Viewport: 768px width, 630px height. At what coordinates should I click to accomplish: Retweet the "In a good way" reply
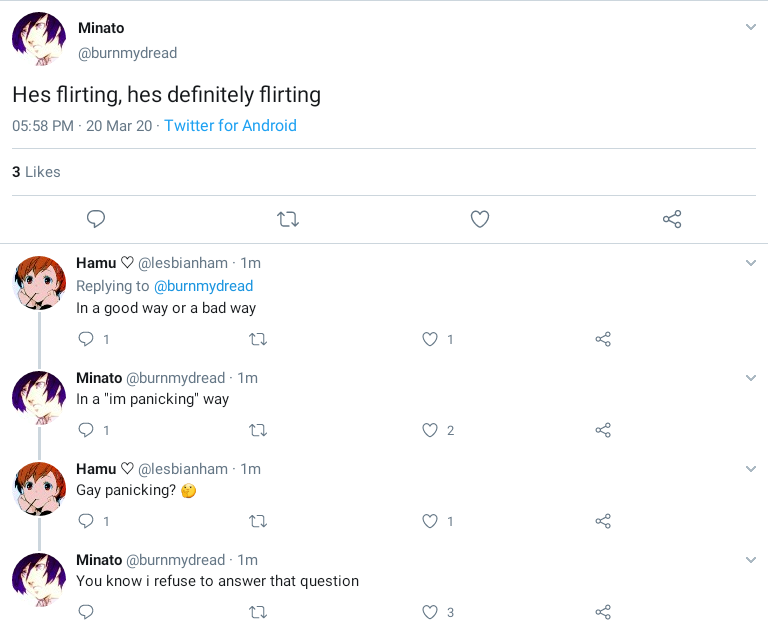click(x=257, y=339)
